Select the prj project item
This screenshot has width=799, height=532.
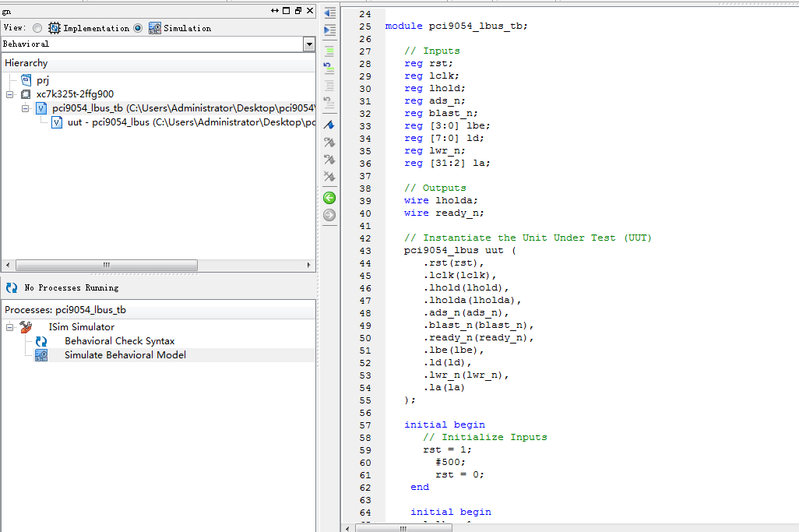44,80
